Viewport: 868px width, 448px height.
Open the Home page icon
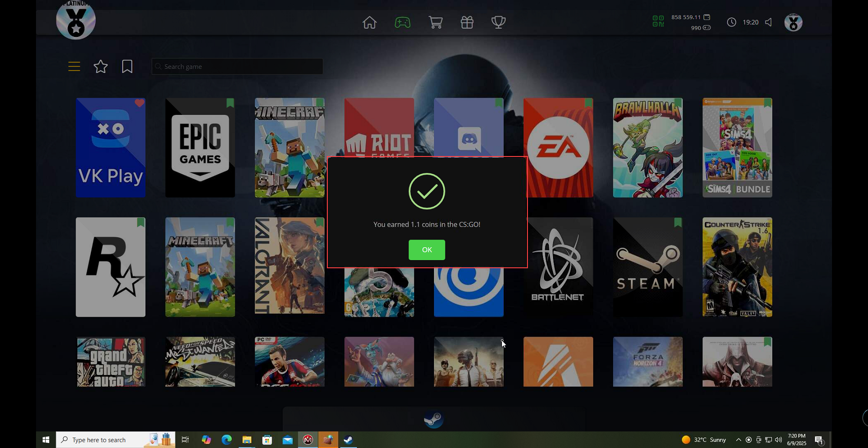coord(369,22)
